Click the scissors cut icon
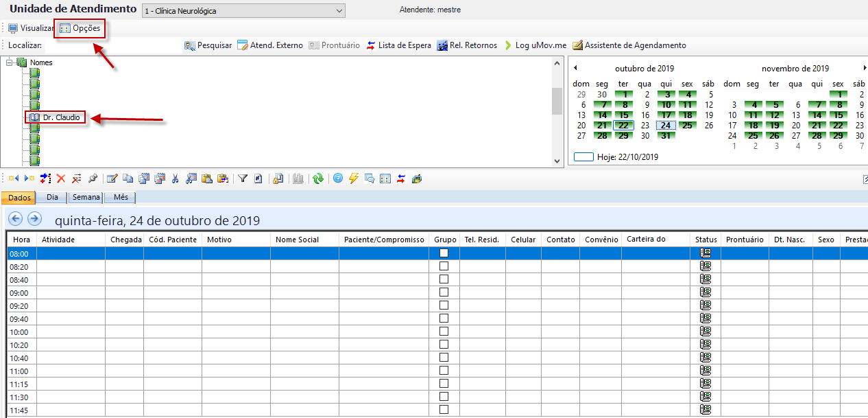This screenshot has width=868, height=418. point(175,178)
